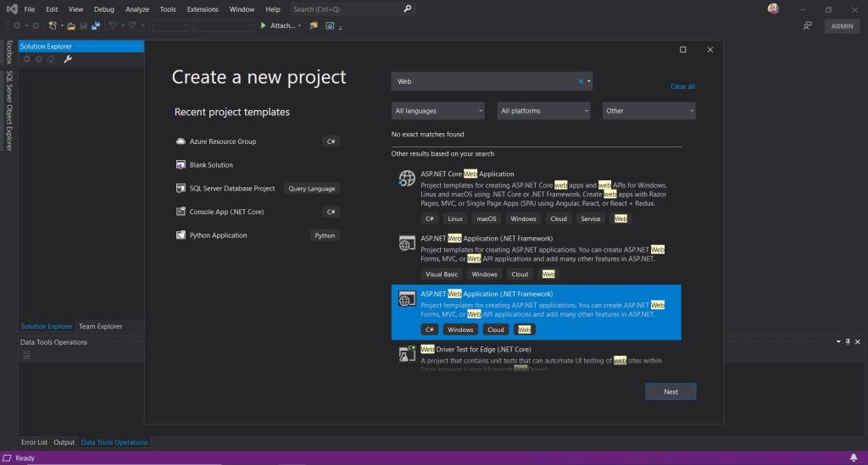Click the Open File folder toolbar icon
Screen dimensions: 868x465
72,25
